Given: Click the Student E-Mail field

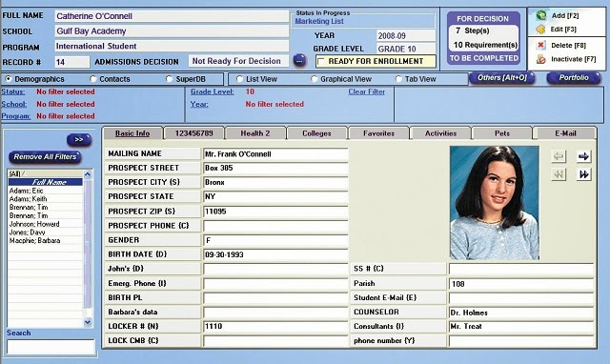Looking at the screenshot, I should [521, 298].
